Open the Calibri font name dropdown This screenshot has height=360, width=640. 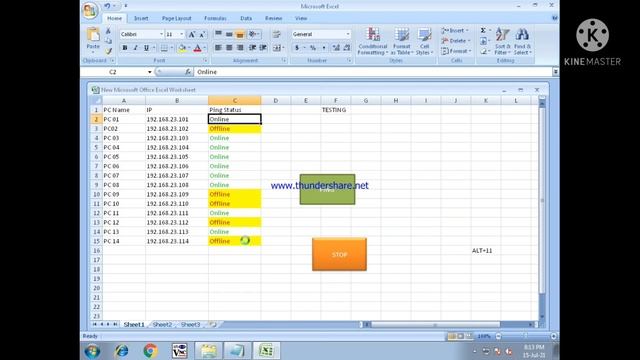click(x=161, y=34)
